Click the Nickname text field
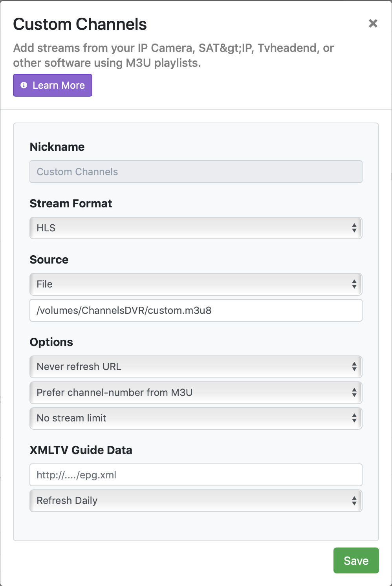Screen dimensions: 392x586 pyautogui.click(x=196, y=172)
